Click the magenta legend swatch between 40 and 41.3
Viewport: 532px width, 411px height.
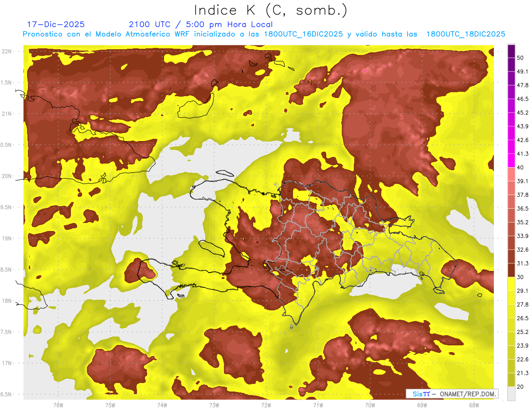511,160
